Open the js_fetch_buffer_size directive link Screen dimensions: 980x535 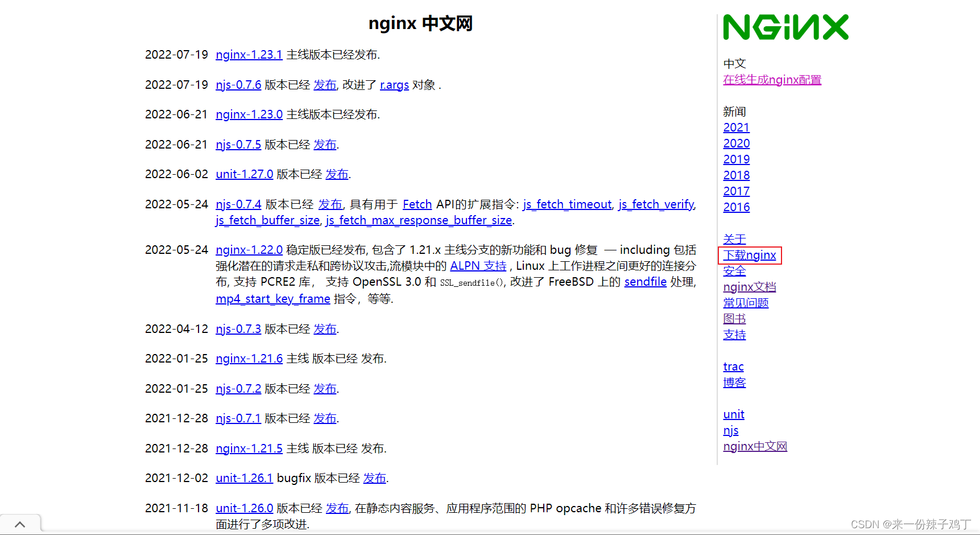(268, 220)
